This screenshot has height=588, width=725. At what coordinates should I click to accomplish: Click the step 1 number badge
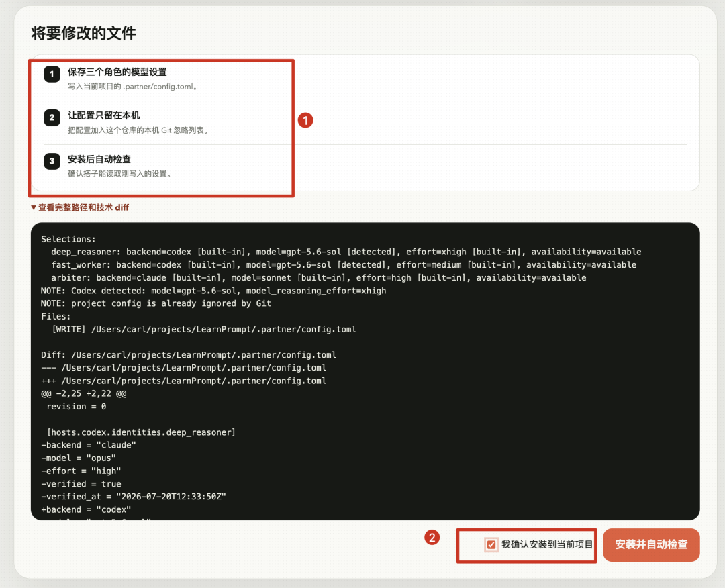52,74
